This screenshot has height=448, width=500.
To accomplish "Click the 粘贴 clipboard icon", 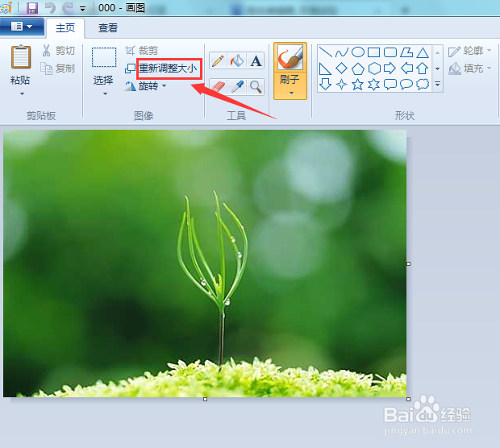I will 21,56.
